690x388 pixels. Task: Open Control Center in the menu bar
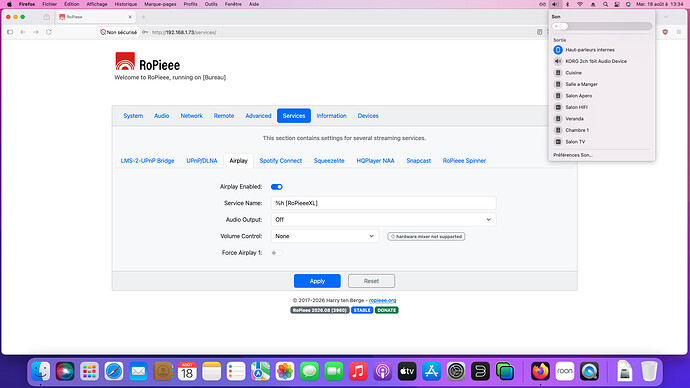pyautogui.click(x=617, y=4)
